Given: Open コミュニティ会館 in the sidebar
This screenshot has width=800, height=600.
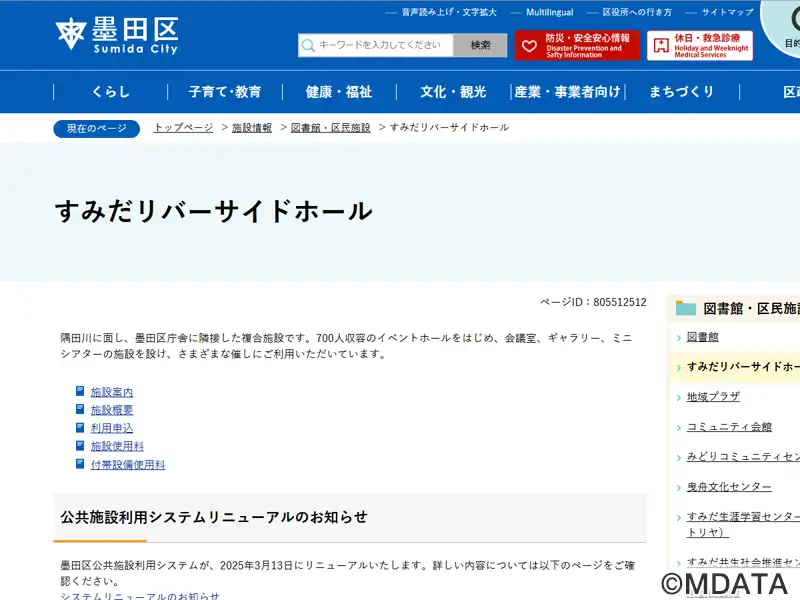Looking at the screenshot, I should (729, 427).
